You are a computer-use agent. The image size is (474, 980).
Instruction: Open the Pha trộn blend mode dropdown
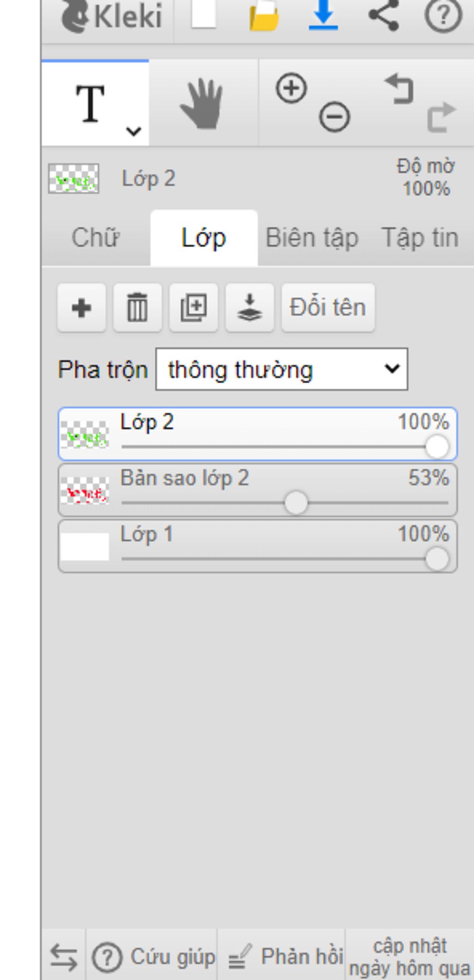[281, 369]
